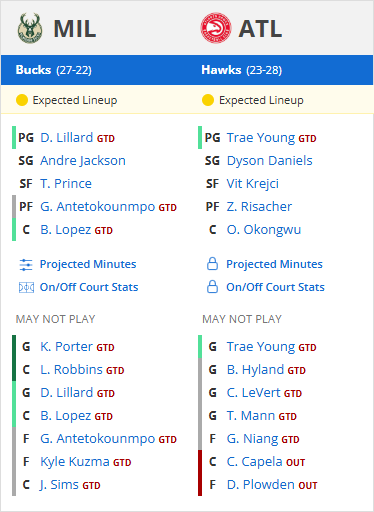Click the MIL team abbreviation heading
The width and height of the screenshot is (374, 512).
click(75, 29)
